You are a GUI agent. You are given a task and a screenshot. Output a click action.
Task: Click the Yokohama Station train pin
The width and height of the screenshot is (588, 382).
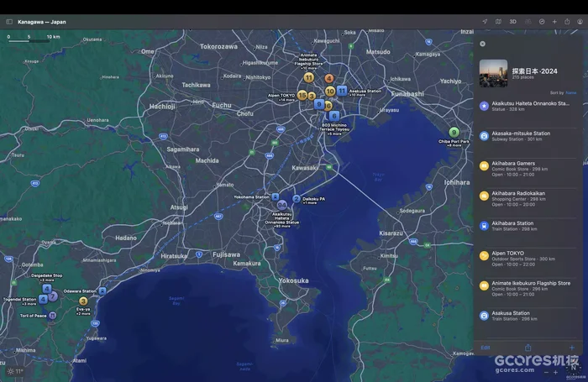pyautogui.click(x=276, y=196)
